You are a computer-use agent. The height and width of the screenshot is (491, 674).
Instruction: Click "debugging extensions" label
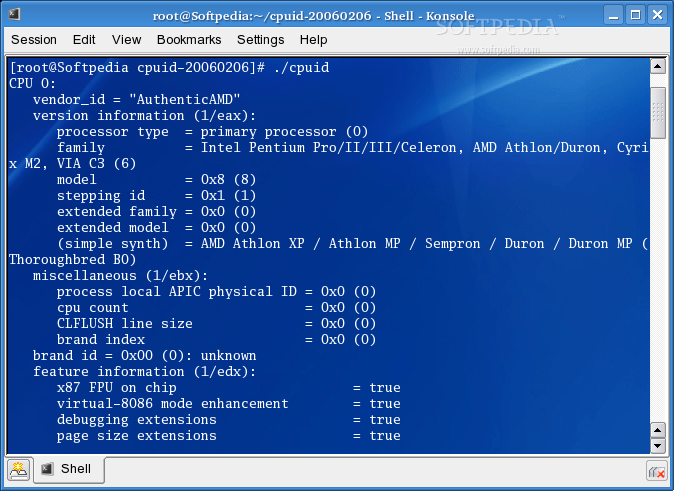pyautogui.click(x=137, y=420)
